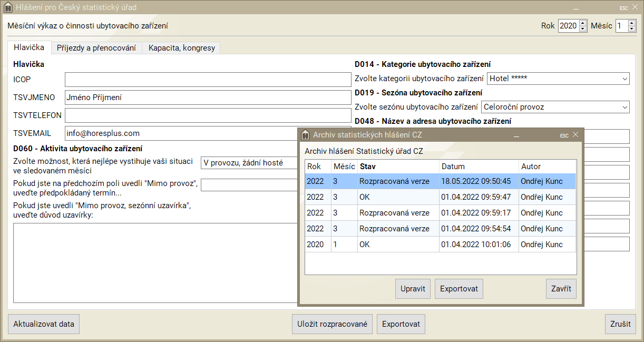Viewport: 644px width, 342px height.
Task: Switch to Příjezdy a přenocování tab
Action: coord(96,48)
